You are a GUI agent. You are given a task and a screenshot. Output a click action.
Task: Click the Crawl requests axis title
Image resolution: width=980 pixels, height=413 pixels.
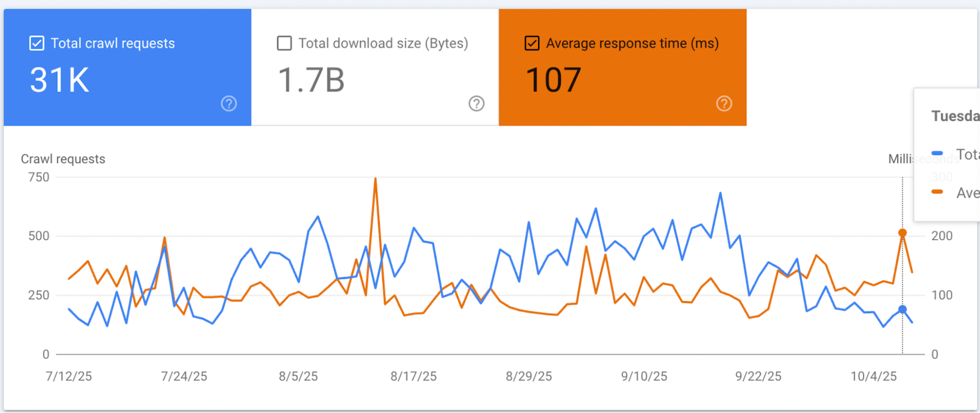[x=63, y=159]
